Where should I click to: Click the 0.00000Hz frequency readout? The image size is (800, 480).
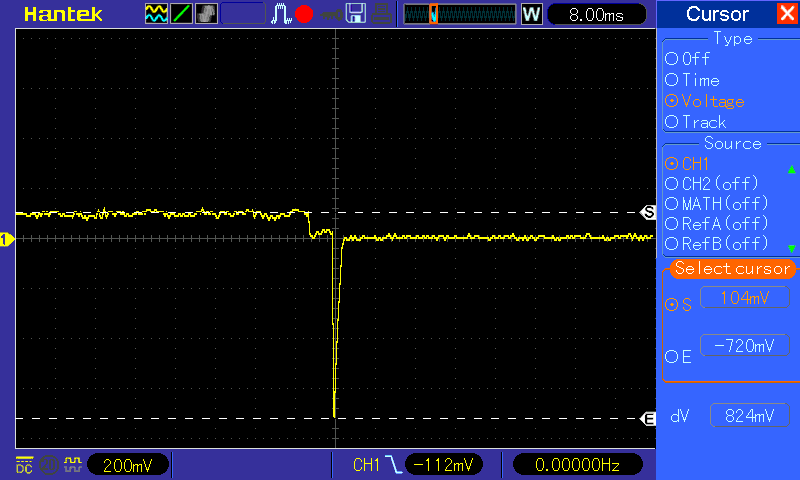577,465
